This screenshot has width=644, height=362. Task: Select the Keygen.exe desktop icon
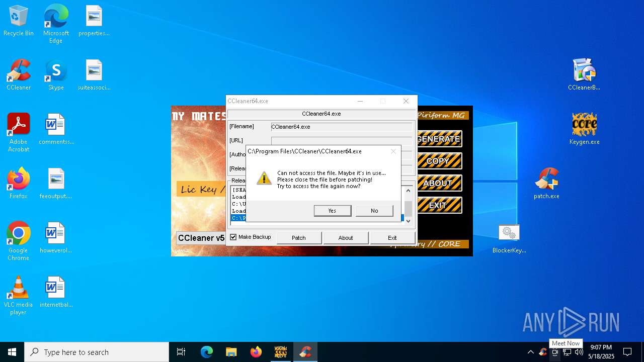point(584,130)
